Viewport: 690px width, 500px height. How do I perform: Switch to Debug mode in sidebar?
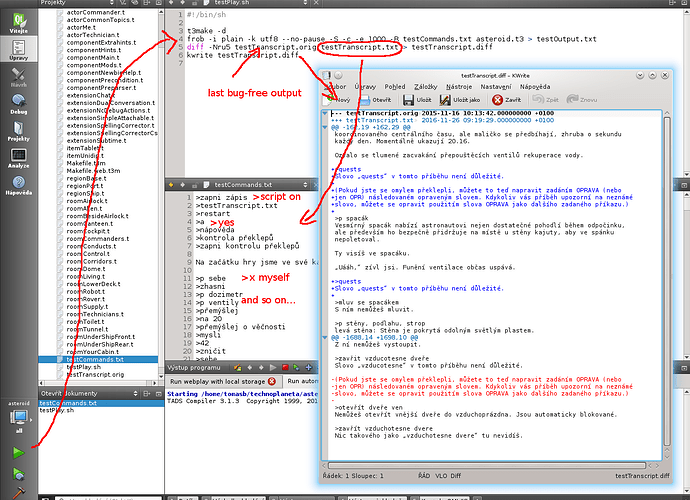tap(18, 104)
